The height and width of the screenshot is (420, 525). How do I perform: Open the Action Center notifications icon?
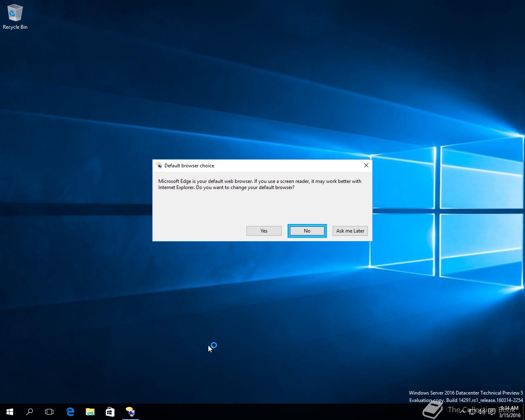[492, 412]
